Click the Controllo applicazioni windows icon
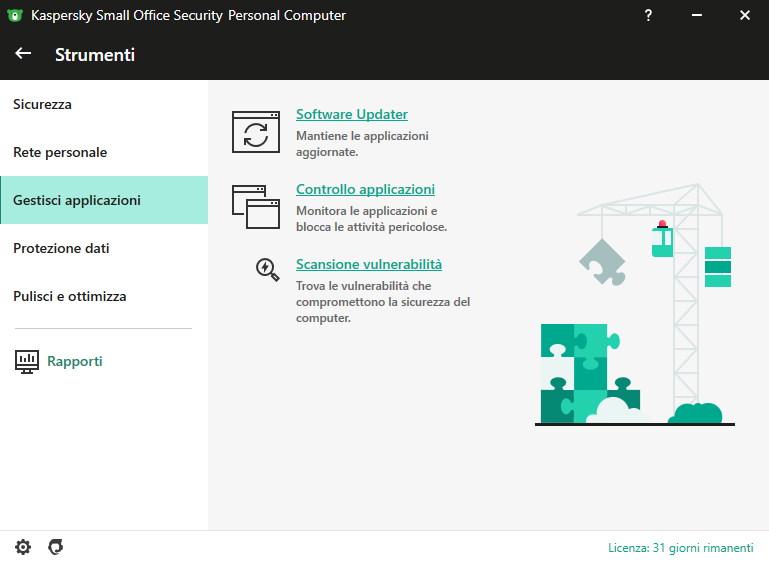 coord(256,206)
